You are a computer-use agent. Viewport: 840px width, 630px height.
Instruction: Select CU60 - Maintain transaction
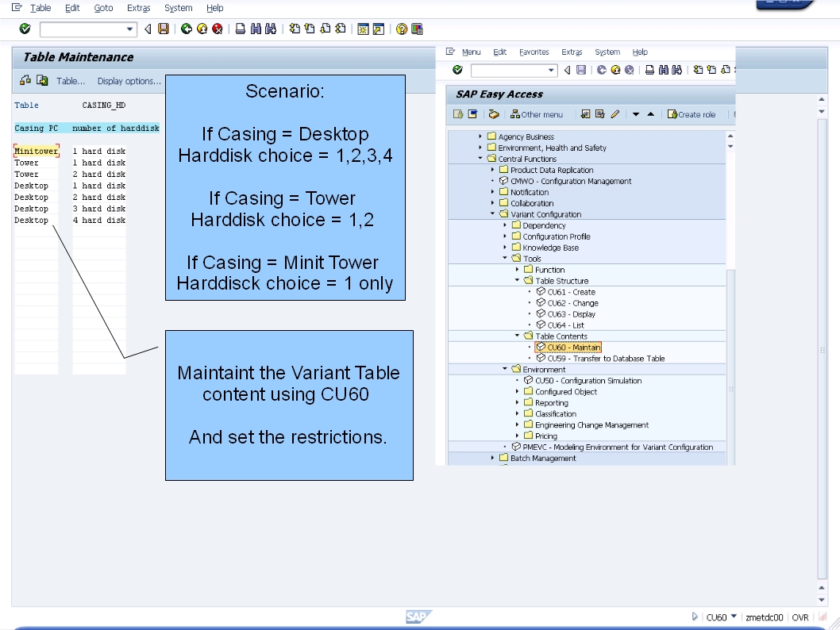(x=568, y=347)
